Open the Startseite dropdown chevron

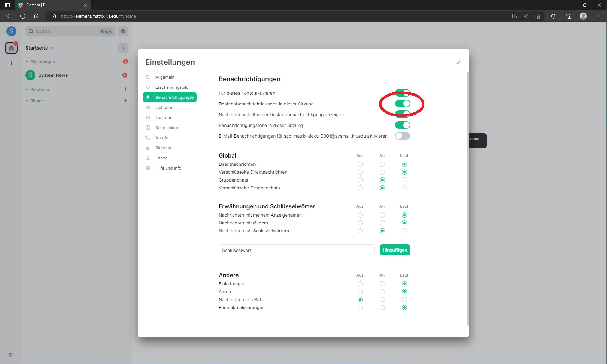(52, 48)
